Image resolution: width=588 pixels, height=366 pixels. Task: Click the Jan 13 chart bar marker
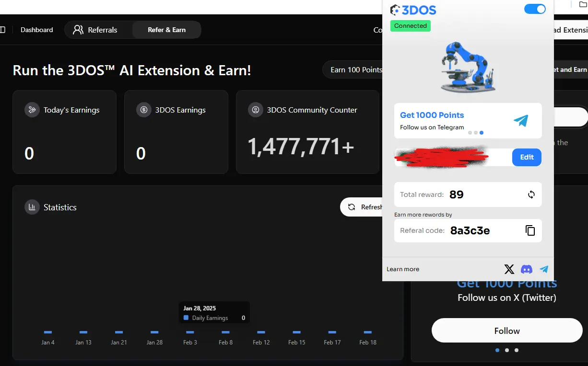tap(83, 332)
